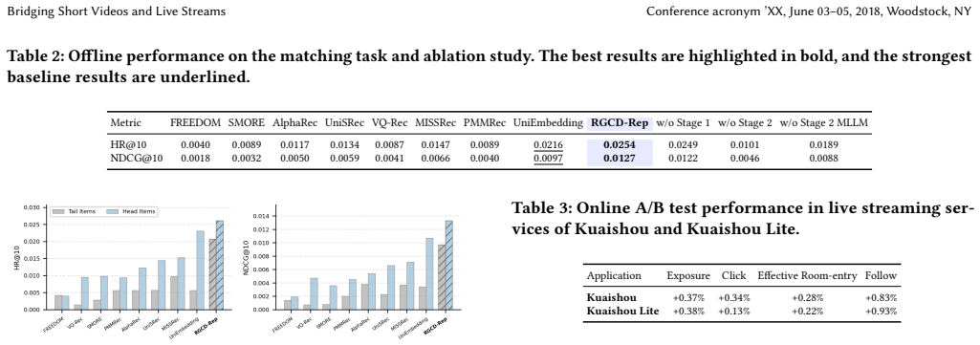Screen dimensions: 980x345
Task: Click the Kuaishou Lite Follow value +0.93%
Action: click(x=881, y=311)
